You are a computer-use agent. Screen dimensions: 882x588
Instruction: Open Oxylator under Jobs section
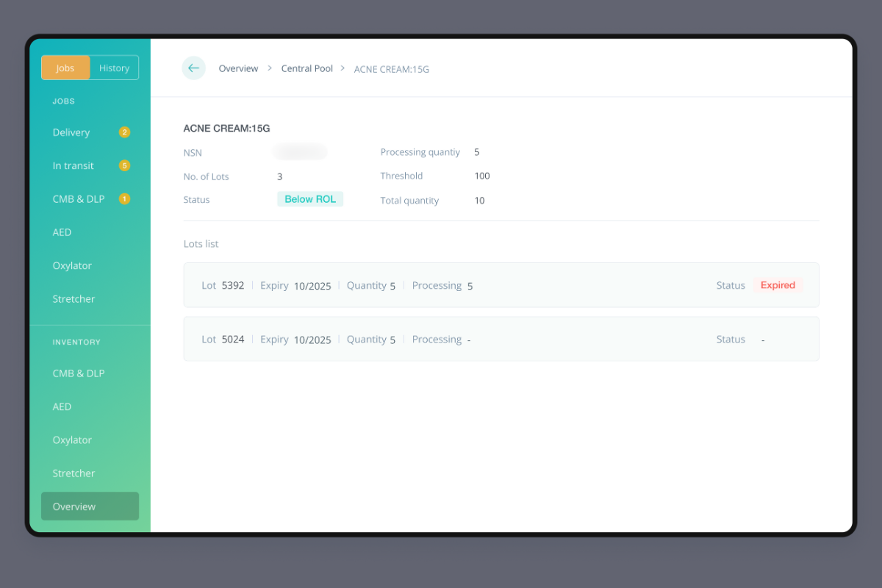point(72,265)
